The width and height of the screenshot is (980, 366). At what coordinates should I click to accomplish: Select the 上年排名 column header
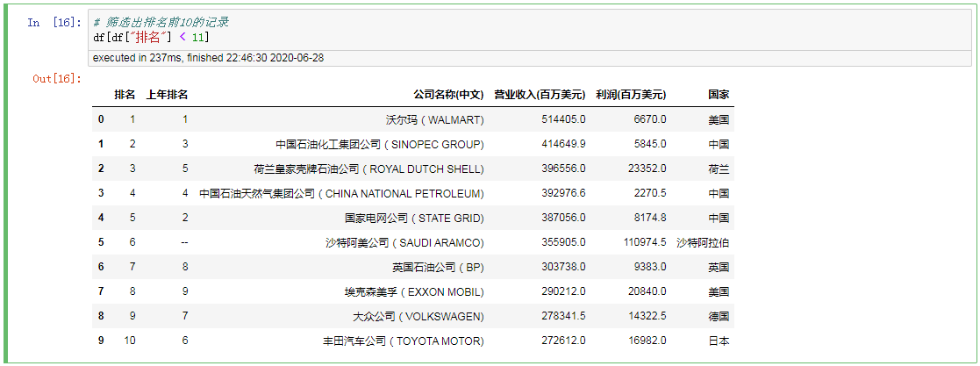[x=167, y=95]
